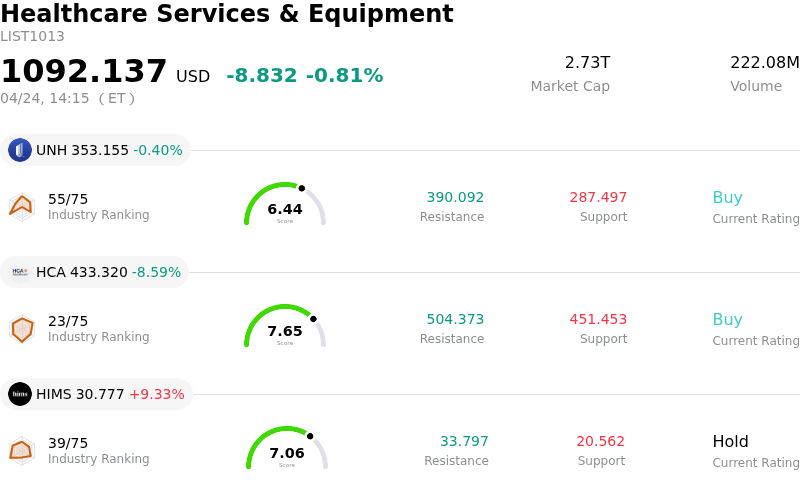The image size is (800, 488).
Task: Click the Healthcare Services & Equipment title
Action: (x=227, y=14)
